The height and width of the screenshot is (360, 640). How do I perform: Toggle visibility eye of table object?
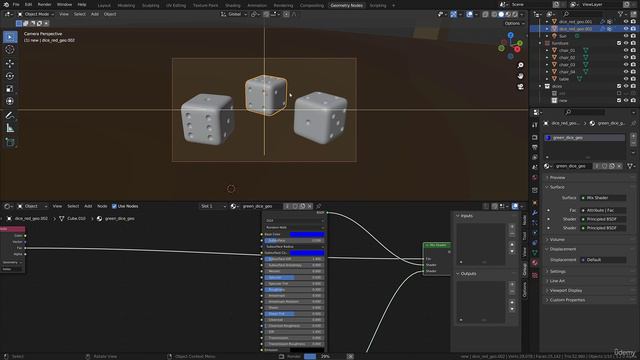(626, 79)
